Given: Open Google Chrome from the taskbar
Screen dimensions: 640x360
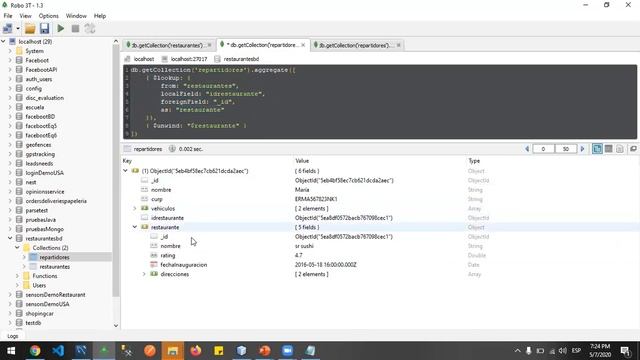Looking at the screenshot, I should pos(35,351).
